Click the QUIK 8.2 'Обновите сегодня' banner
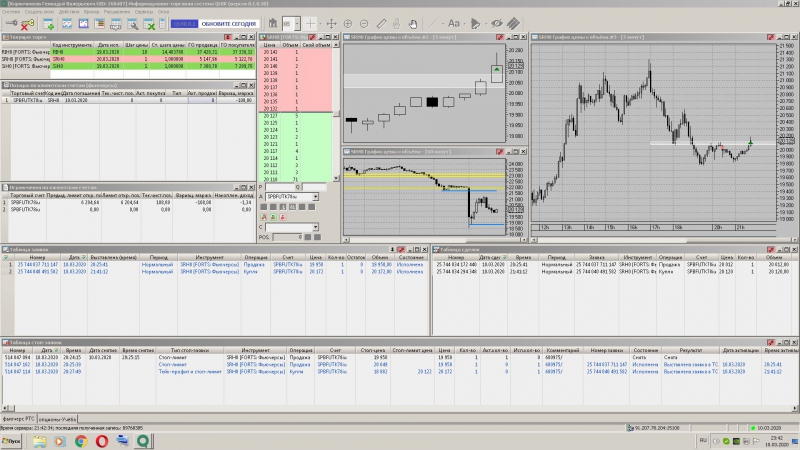 (x=214, y=23)
